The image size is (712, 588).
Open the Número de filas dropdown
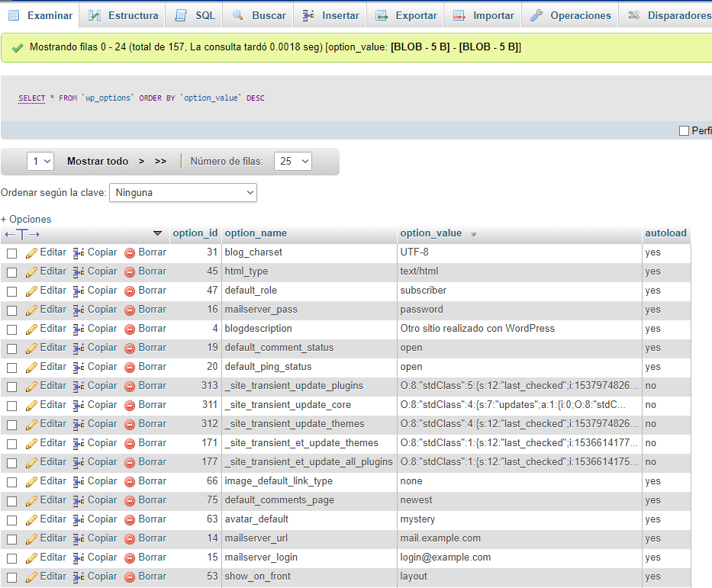pyautogui.click(x=292, y=161)
